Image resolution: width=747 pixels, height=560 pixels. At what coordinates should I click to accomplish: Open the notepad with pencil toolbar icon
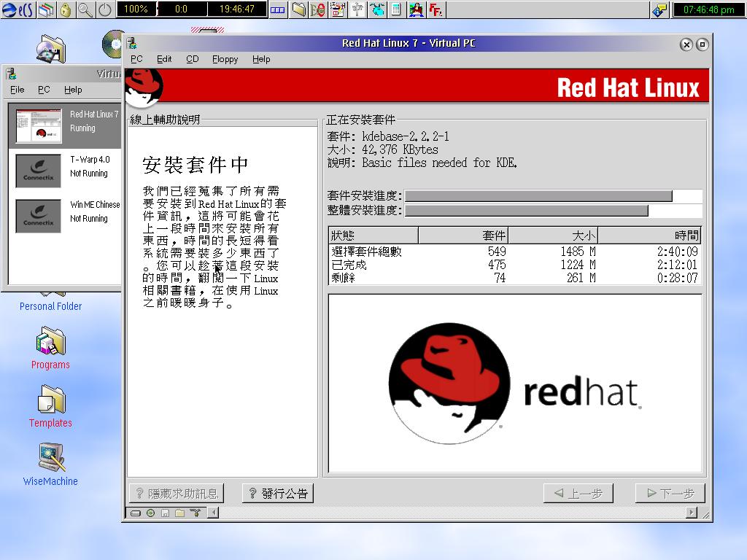(338, 9)
